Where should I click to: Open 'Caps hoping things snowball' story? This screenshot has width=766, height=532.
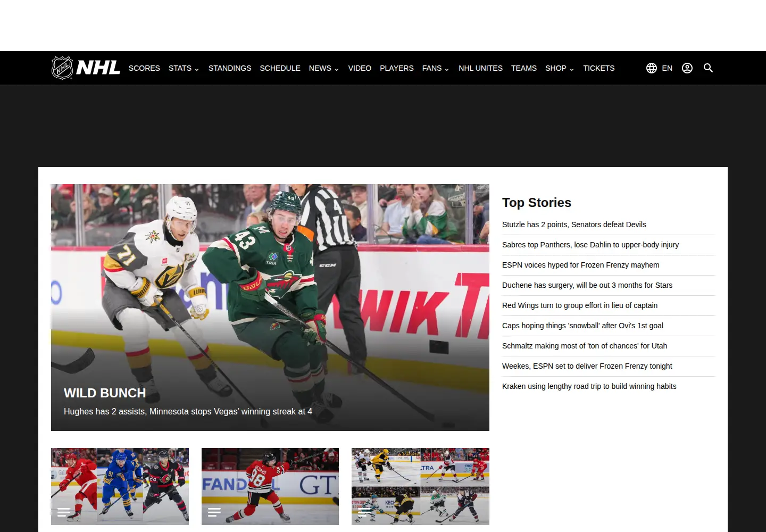click(x=582, y=326)
